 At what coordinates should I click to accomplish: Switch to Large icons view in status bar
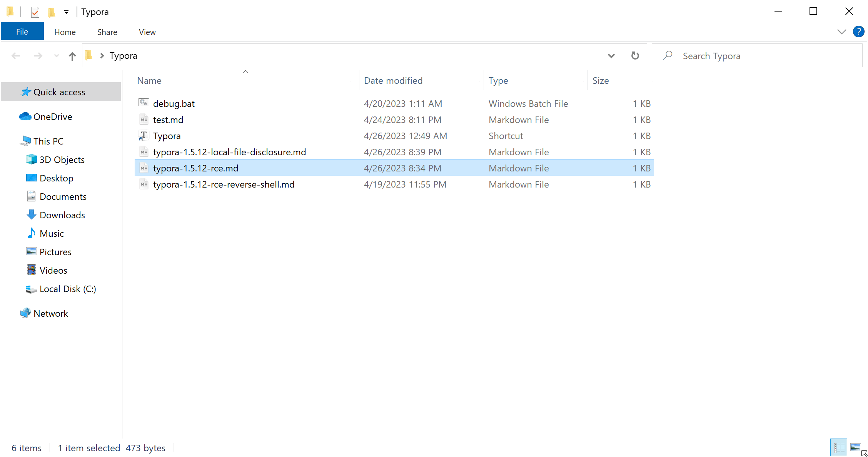click(x=855, y=447)
